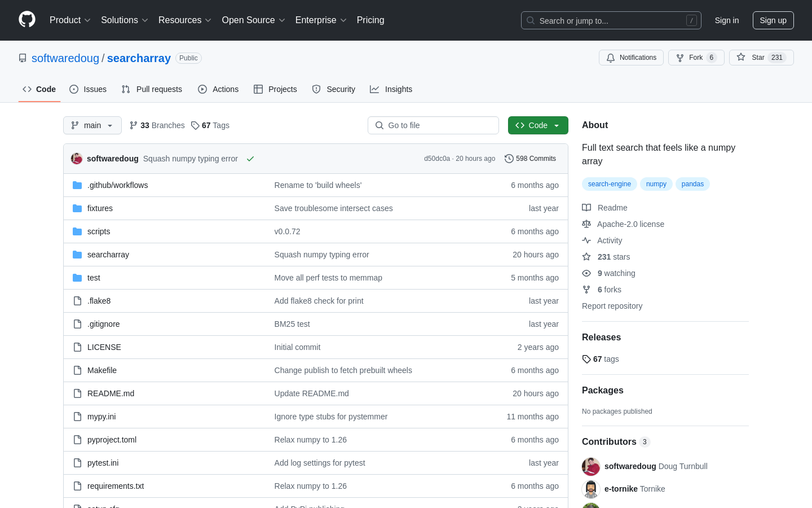The height and width of the screenshot is (508, 812).
Task: Click the Sign in link
Action: point(727,20)
